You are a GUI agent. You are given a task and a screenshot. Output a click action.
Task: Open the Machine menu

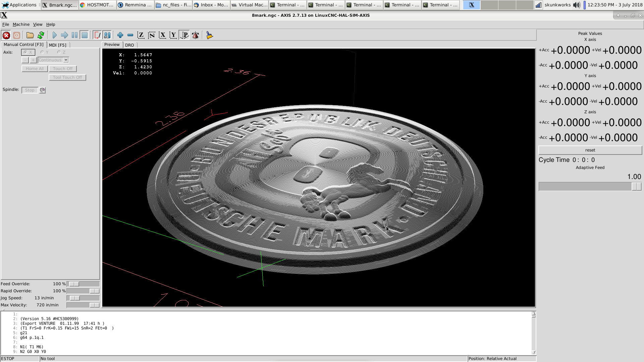[21, 24]
